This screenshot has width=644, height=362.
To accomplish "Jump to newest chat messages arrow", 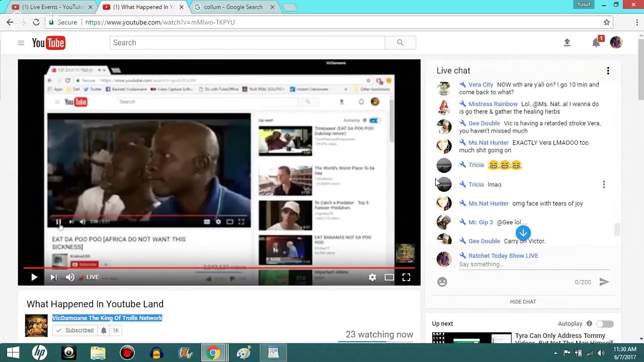I will pos(523,233).
